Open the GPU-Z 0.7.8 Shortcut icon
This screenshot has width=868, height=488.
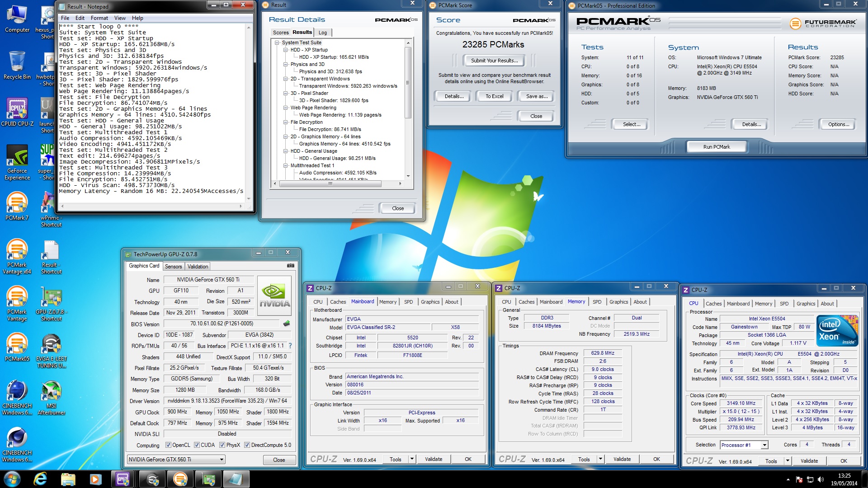[52, 304]
